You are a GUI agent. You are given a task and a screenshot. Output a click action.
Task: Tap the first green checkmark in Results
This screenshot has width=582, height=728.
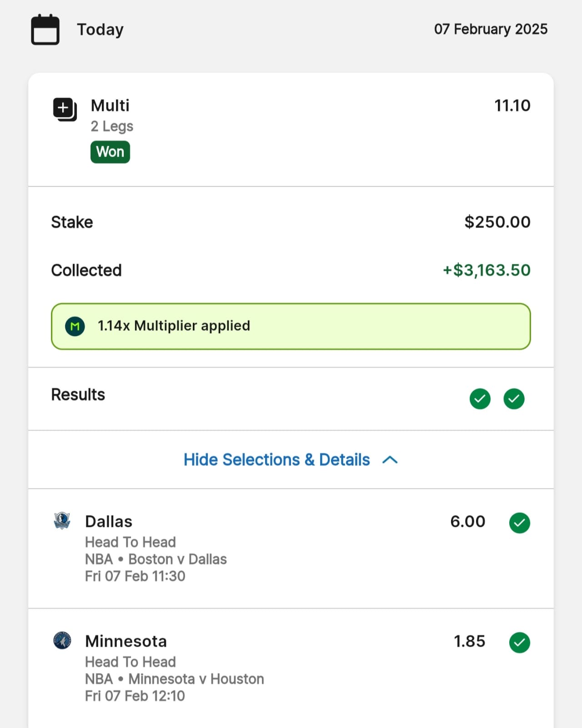pos(480,399)
